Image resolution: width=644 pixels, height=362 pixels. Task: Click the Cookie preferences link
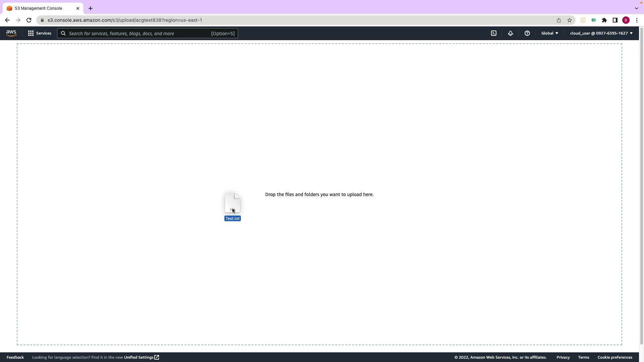pos(614,357)
